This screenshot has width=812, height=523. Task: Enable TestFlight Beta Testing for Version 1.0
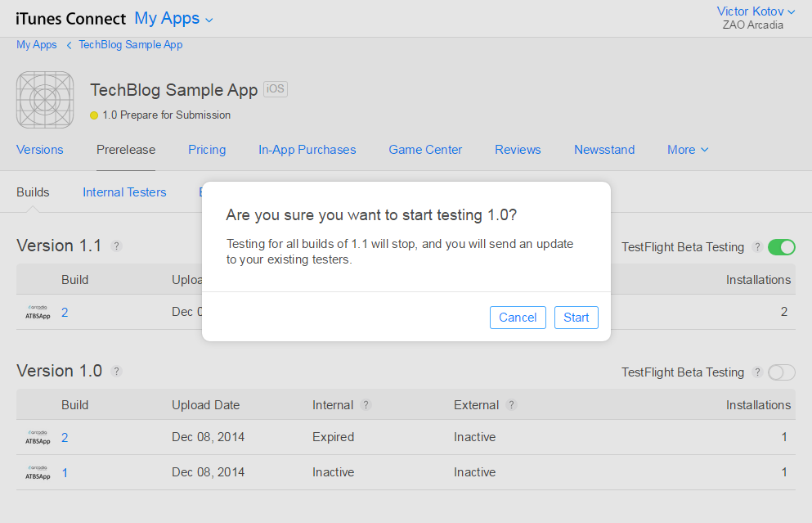(x=782, y=372)
